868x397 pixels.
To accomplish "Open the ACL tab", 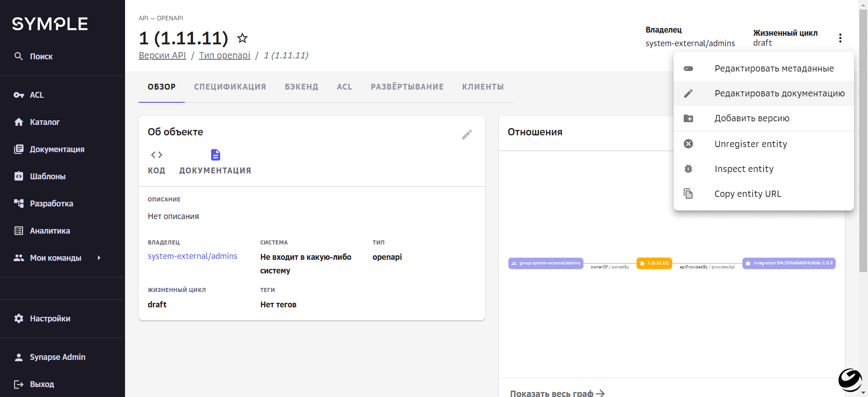I will (345, 87).
